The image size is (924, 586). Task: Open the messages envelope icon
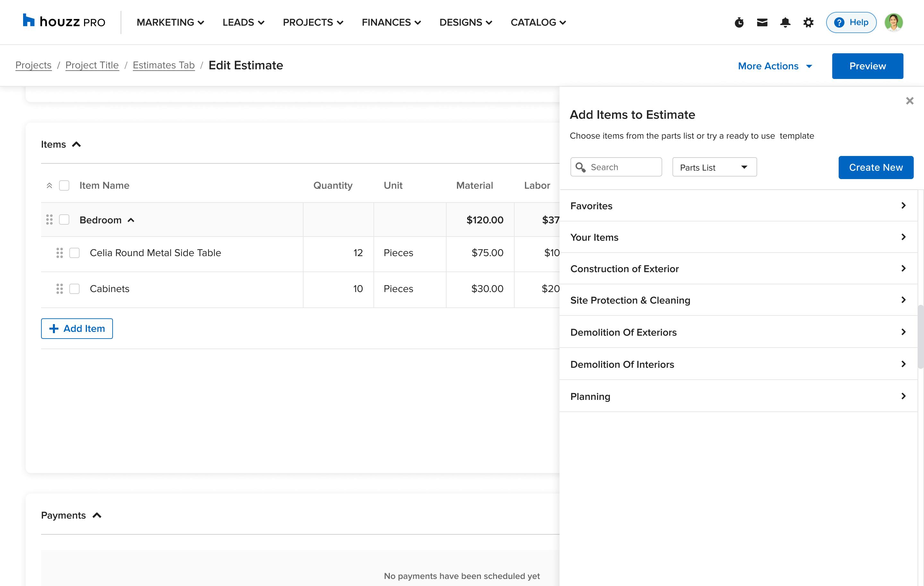tap(762, 22)
